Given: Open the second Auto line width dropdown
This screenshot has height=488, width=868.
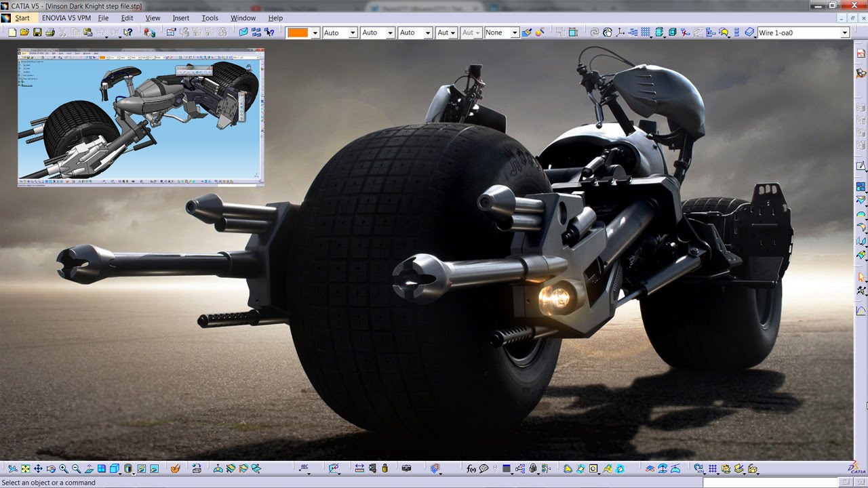Looking at the screenshot, I should [x=391, y=33].
